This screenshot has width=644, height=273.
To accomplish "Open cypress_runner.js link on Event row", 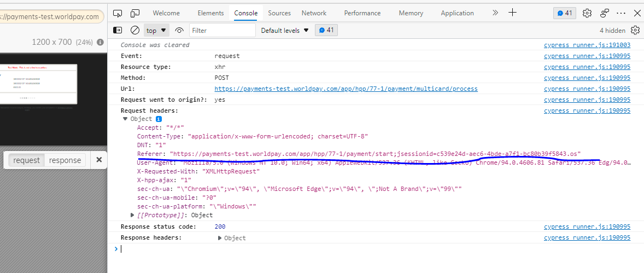I will tap(587, 56).
